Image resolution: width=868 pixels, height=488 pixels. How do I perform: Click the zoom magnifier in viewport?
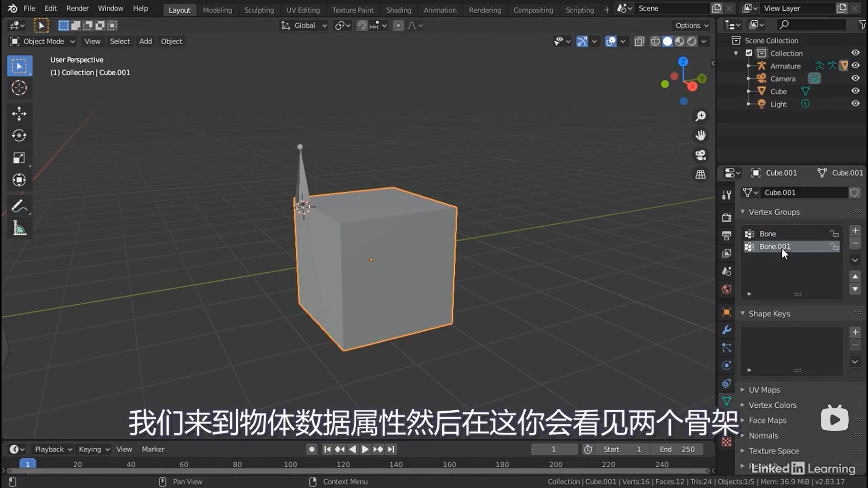(701, 116)
